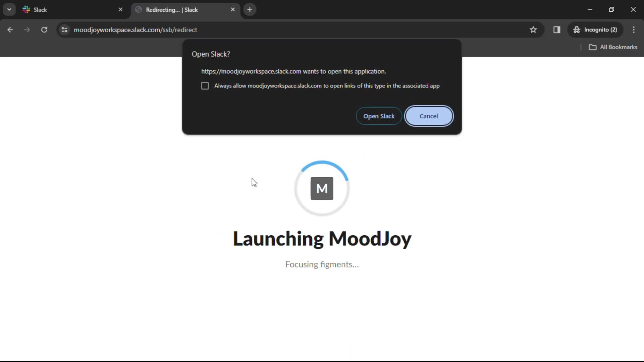The width and height of the screenshot is (644, 362).
Task: Click the browser extensions icon
Action: [557, 29]
